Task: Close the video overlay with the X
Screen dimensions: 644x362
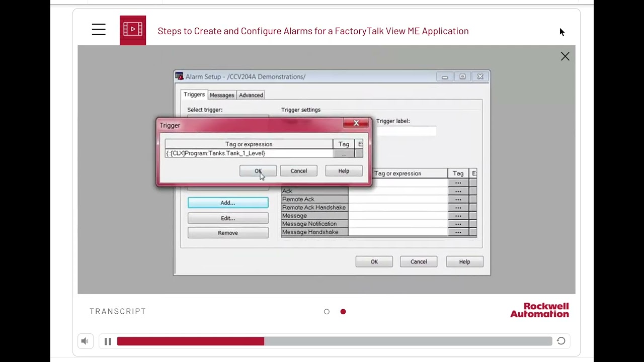Action: [x=565, y=56]
